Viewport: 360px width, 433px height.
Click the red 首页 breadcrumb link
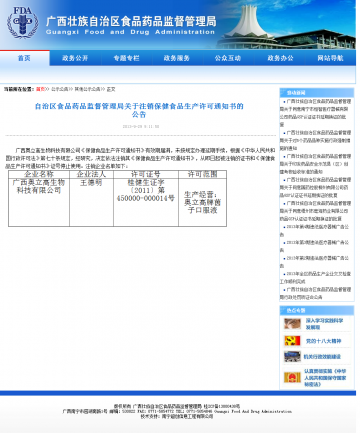[x=40, y=89]
